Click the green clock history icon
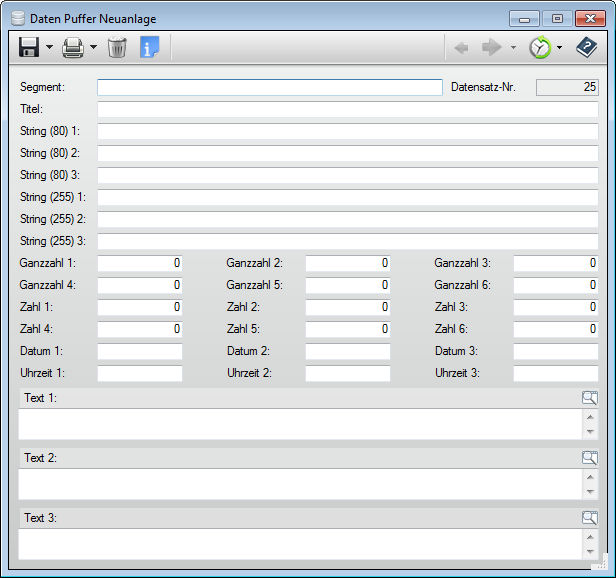This screenshot has width=616, height=578. click(x=540, y=47)
